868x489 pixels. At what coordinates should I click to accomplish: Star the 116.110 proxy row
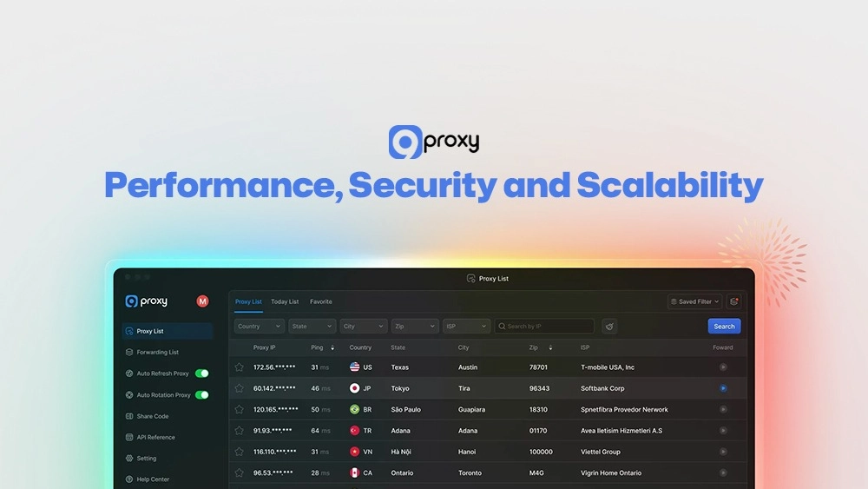coord(240,452)
